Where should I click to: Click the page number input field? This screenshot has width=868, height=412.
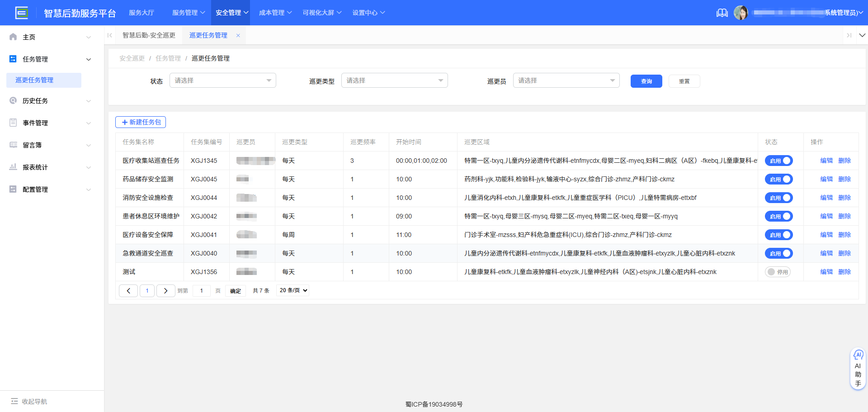pos(201,290)
